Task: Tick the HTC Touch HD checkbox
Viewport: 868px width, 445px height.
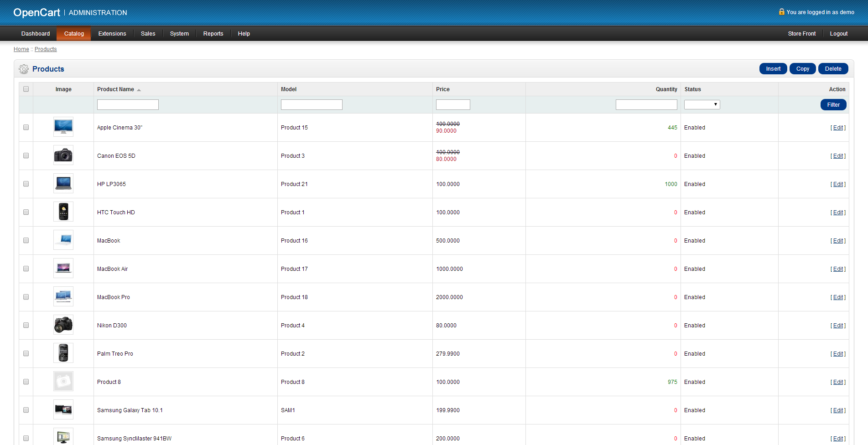Action: point(26,212)
